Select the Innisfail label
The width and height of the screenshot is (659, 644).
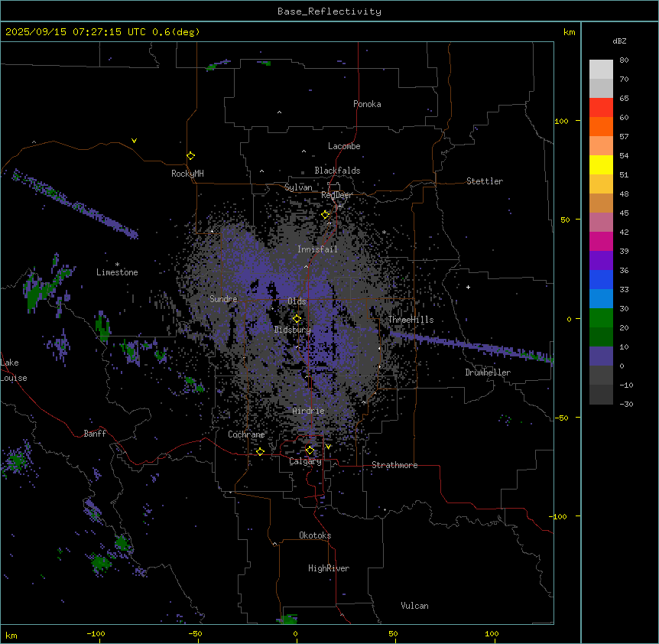click(x=317, y=249)
